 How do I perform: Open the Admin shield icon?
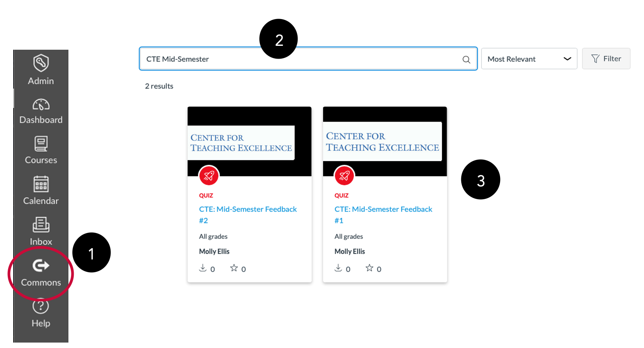point(41,63)
